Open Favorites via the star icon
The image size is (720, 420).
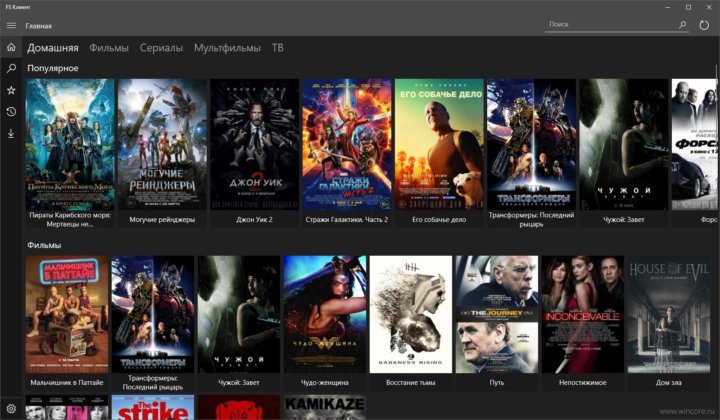(x=11, y=90)
